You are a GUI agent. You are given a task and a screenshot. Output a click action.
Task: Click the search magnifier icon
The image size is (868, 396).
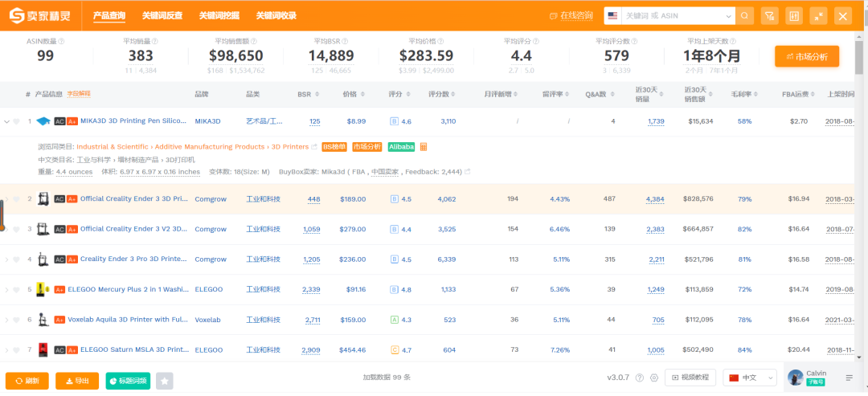(744, 16)
